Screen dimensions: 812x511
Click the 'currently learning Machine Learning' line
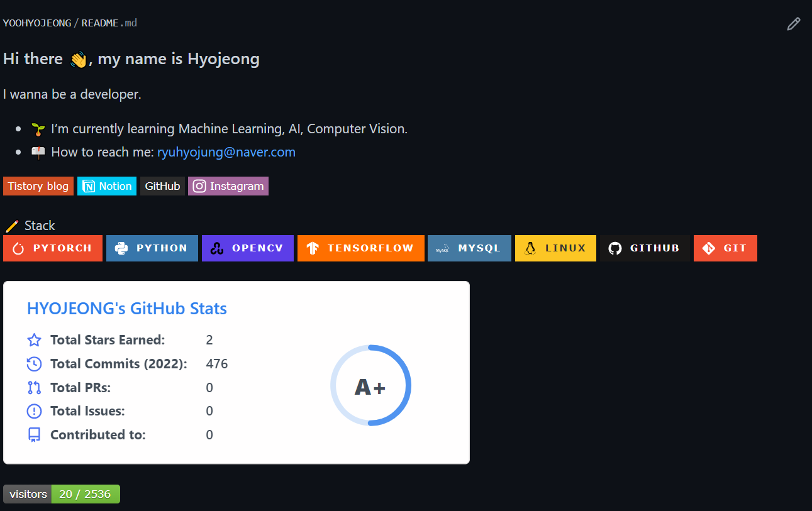point(230,129)
